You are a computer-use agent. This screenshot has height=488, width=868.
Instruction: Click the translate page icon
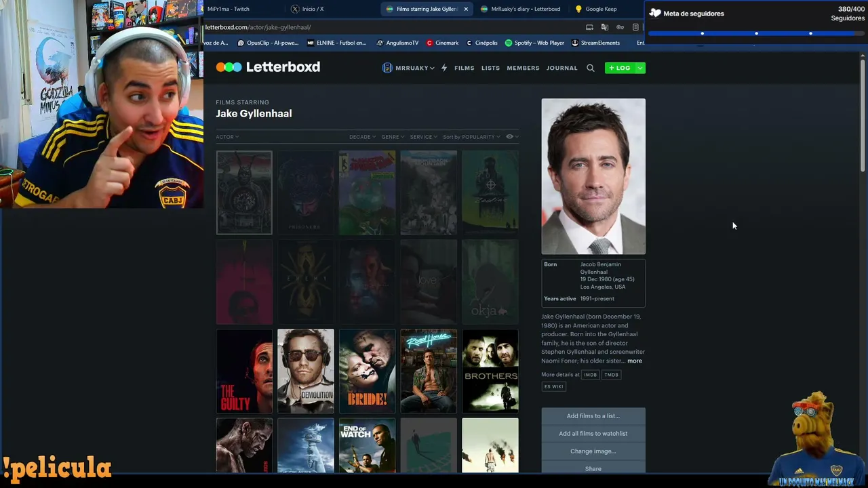tap(605, 27)
